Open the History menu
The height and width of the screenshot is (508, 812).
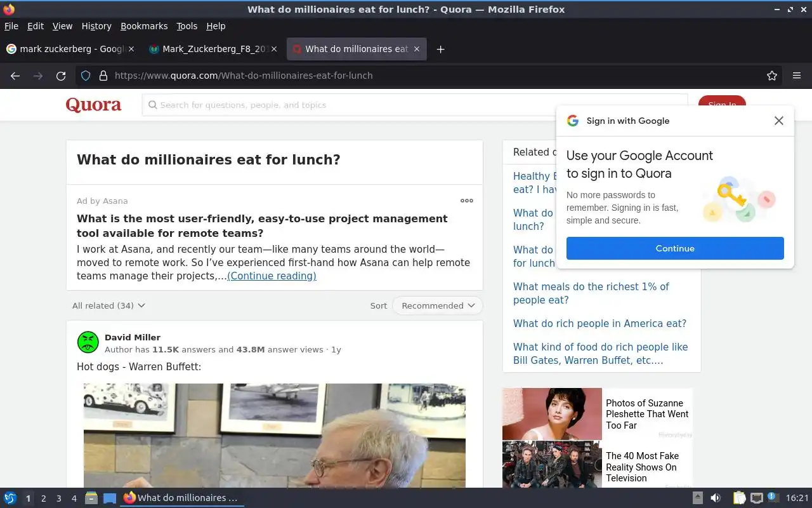click(x=96, y=26)
